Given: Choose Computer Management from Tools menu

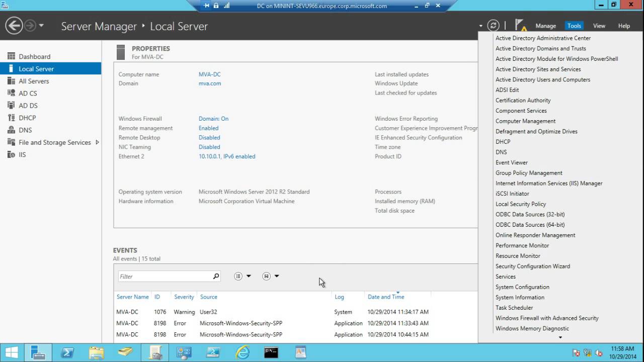Looking at the screenshot, I should click(525, 121).
